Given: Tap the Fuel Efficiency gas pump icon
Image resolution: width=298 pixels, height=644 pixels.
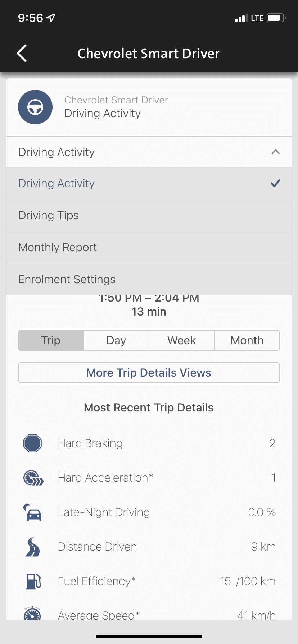Looking at the screenshot, I should point(33,581).
